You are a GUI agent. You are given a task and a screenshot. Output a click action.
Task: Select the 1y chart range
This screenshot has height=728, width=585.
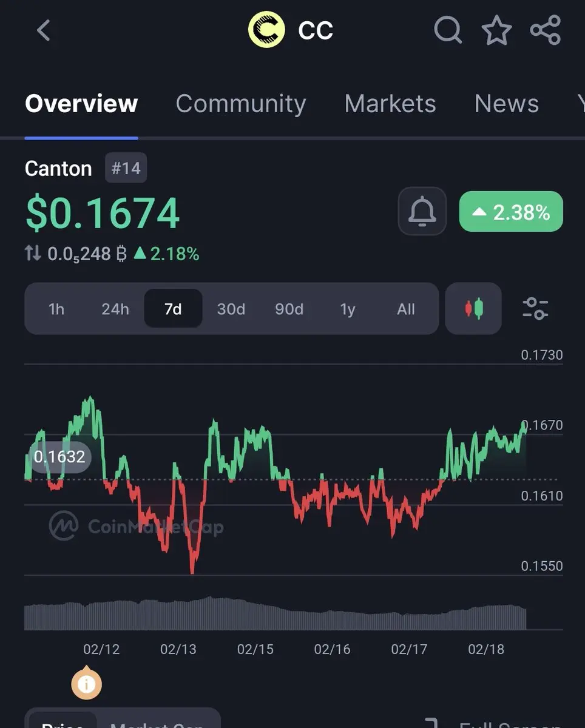[348, 309]
